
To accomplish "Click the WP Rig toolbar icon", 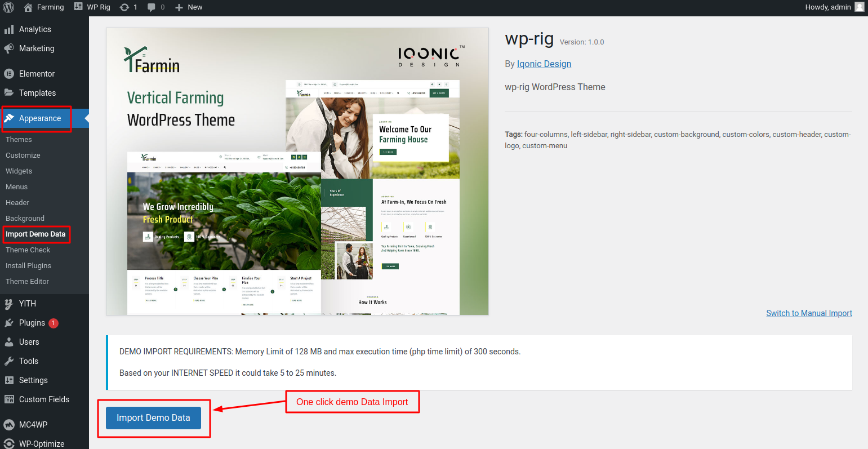I will 78,7.
